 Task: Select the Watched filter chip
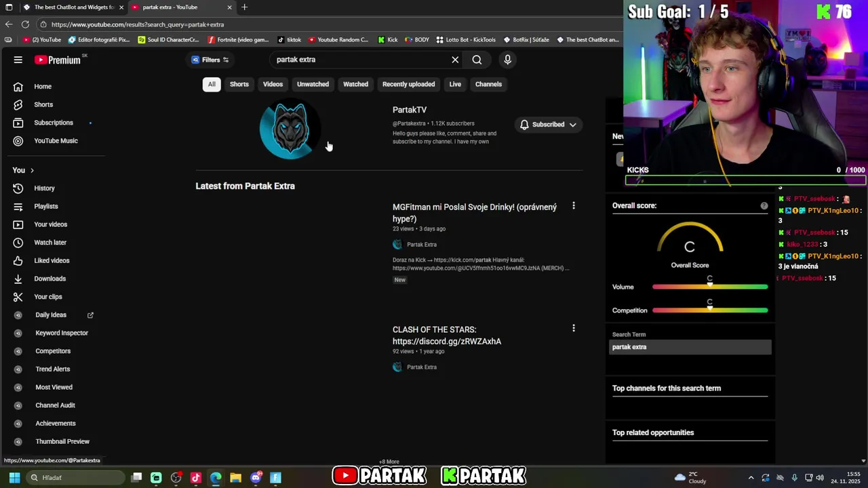[x=355, y=84]
